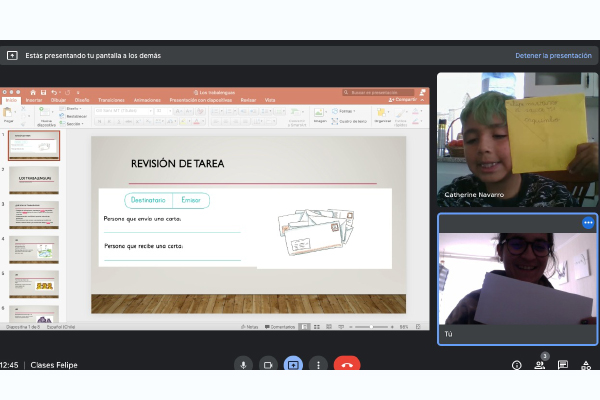600x400 pixels.
Task: Select the Destinatario label box
Action: (x=148, y=200)
